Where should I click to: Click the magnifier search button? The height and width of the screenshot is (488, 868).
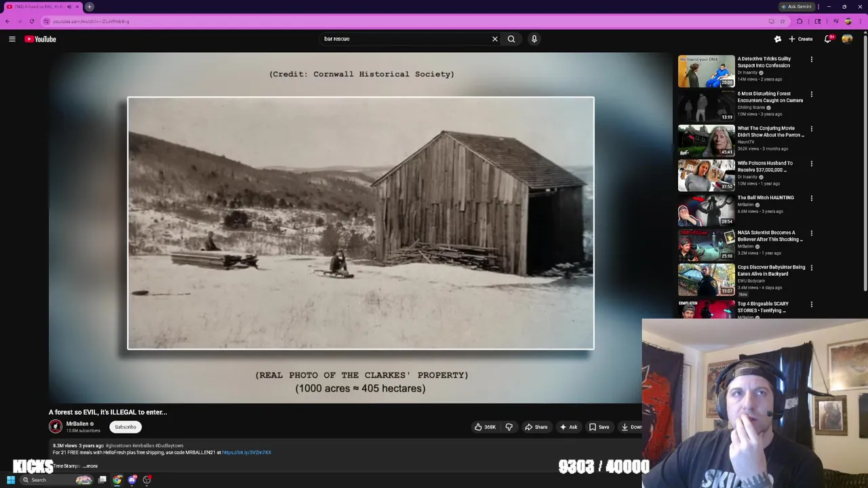(x=511, y=39)
